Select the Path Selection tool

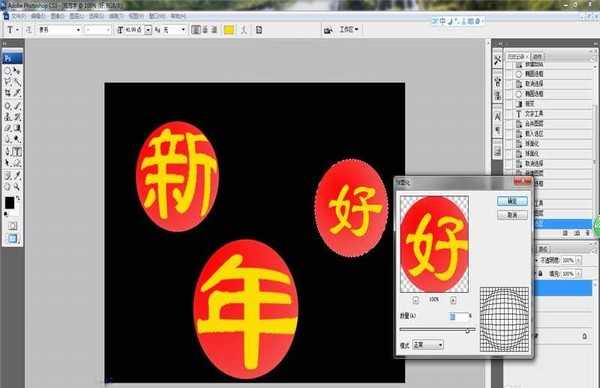coord(8,163)
